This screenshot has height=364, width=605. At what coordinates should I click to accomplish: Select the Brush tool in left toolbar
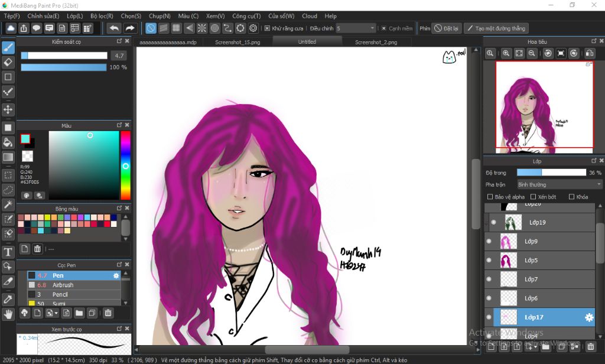tap(8, 47)
